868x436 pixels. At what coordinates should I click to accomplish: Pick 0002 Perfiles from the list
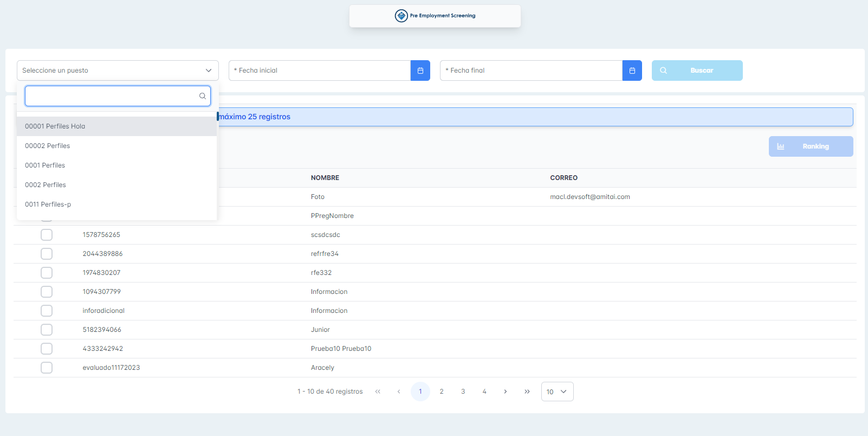coord(46,185)
